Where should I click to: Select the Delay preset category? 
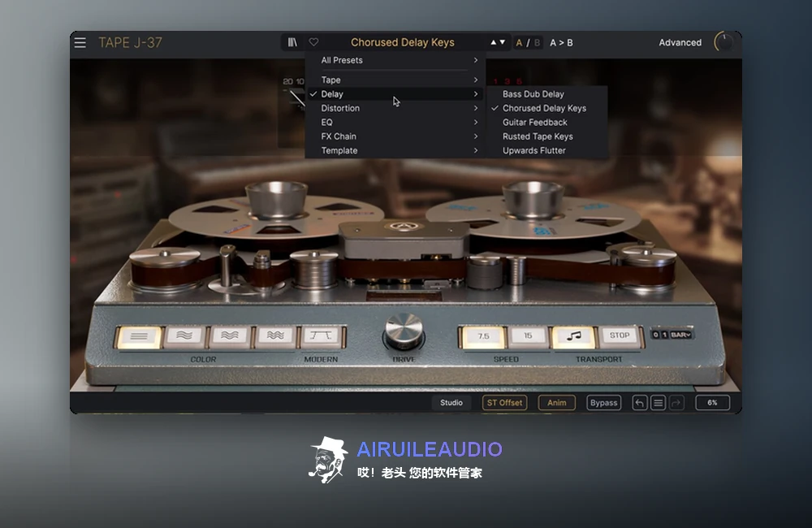(x=396, y=93)
